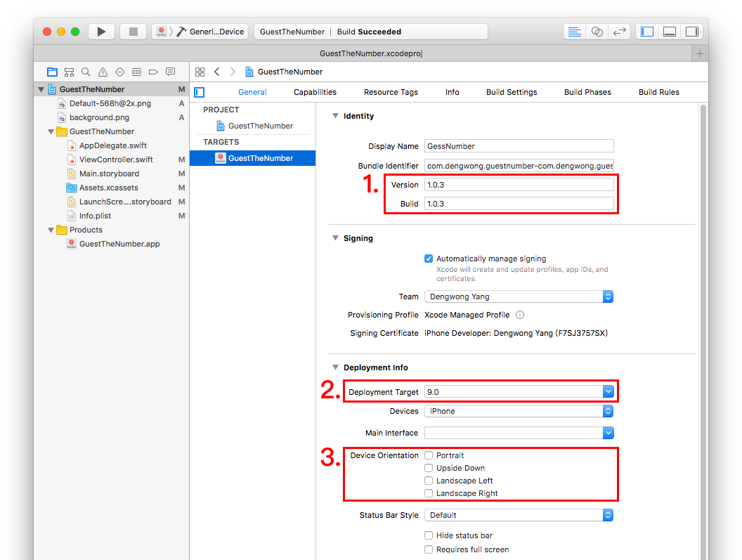
Task: Switch to the Capabilities tab
Action: coord(315,92)
